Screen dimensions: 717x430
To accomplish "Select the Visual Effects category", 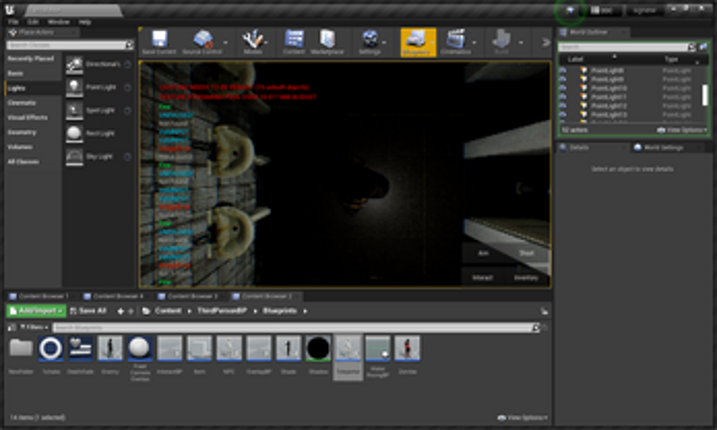I will point(27,118).
